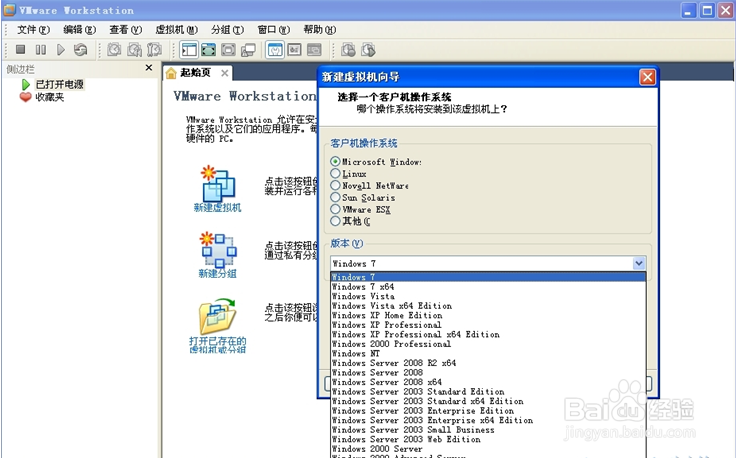Image resolution: width=736 pixels, height=458 pixels.
Task: Click the 新建虚拟机 link text
Action: click(217, 207)
